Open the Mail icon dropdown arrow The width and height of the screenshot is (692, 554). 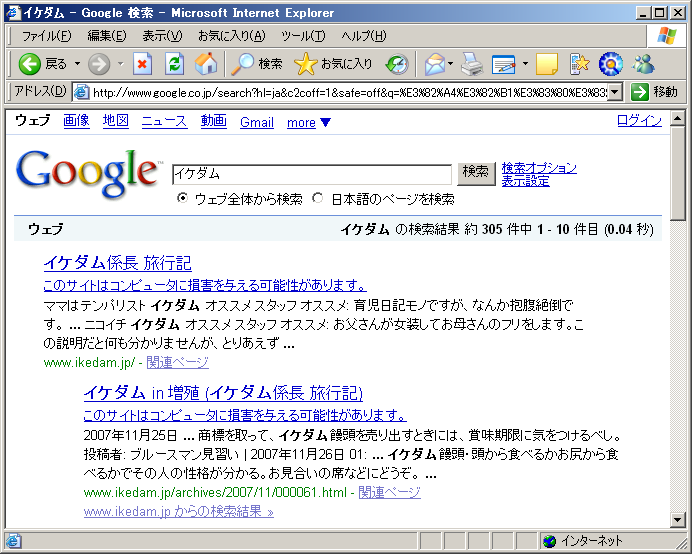[x=450, y=64]
